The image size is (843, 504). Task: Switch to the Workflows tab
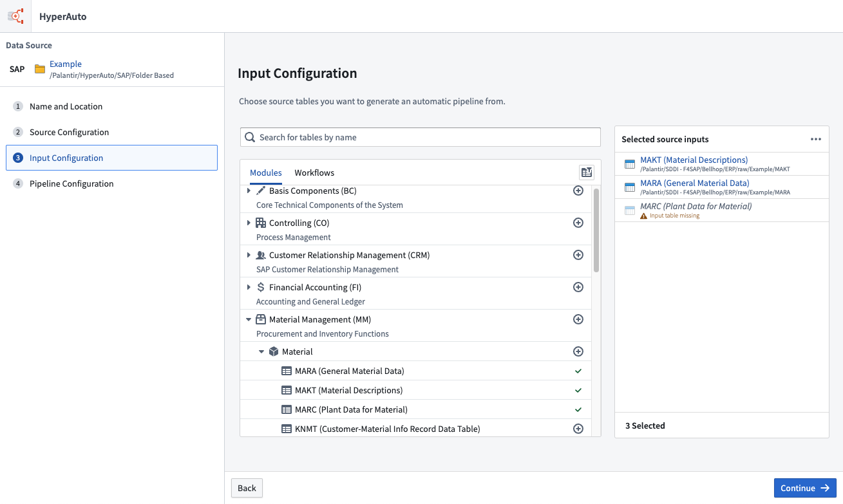[314, 173]
